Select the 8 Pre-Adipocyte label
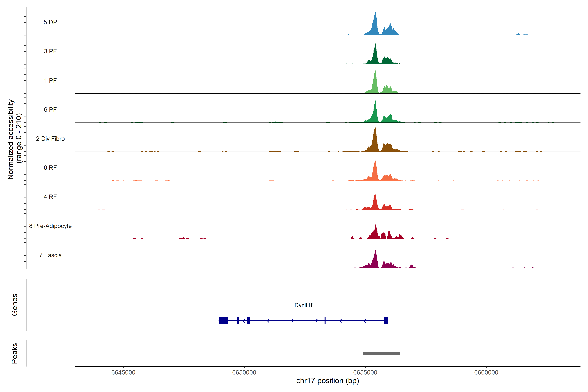The width and height of the screenshot is (588, 392). point(50,226)
